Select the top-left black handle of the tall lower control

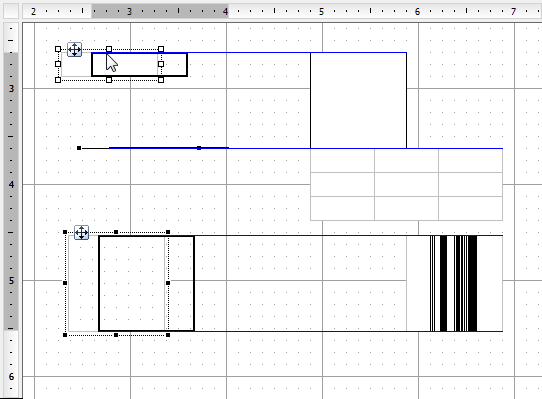65,232
